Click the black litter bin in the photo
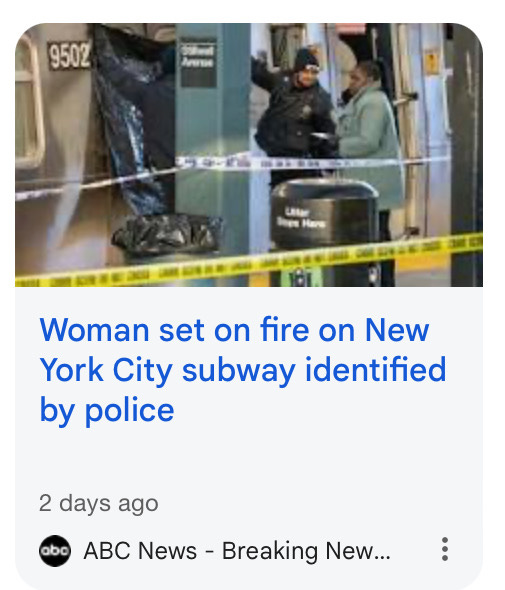 click(x=324, y=213)
